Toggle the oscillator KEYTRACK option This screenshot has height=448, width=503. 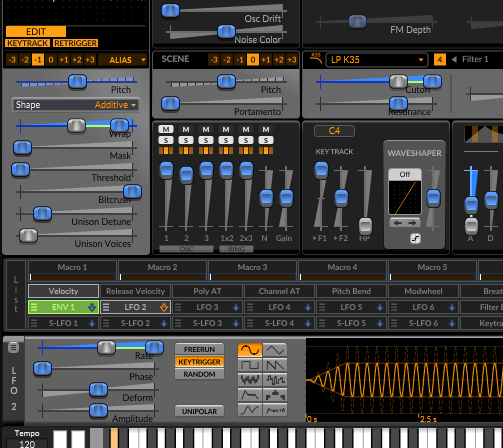pyautogui.click(x=28, y=43)
